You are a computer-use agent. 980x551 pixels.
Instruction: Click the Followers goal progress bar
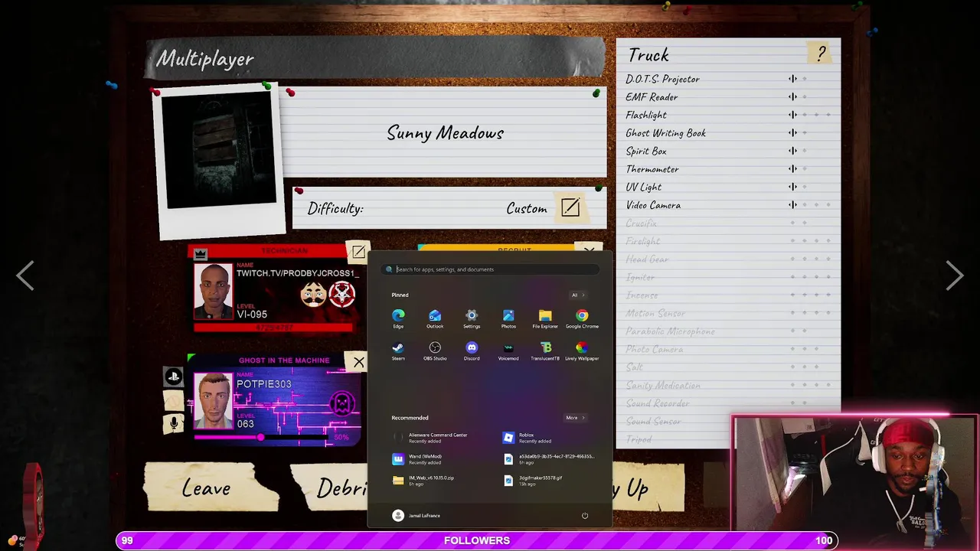coord(476,540)
